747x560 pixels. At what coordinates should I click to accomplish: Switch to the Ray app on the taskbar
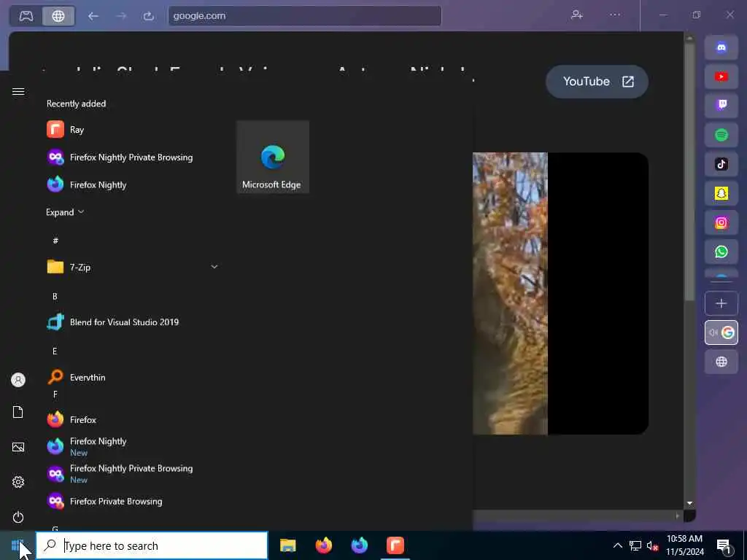tap(395, 545)
